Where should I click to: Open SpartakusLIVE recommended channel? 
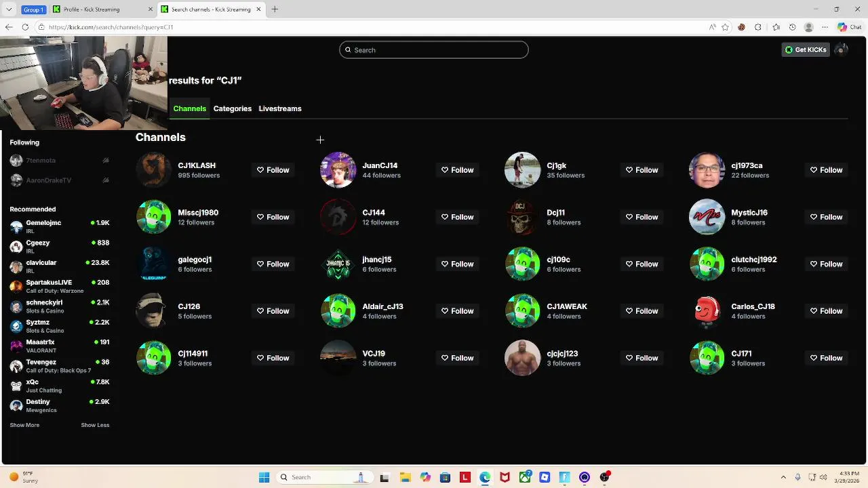(60, 287)
